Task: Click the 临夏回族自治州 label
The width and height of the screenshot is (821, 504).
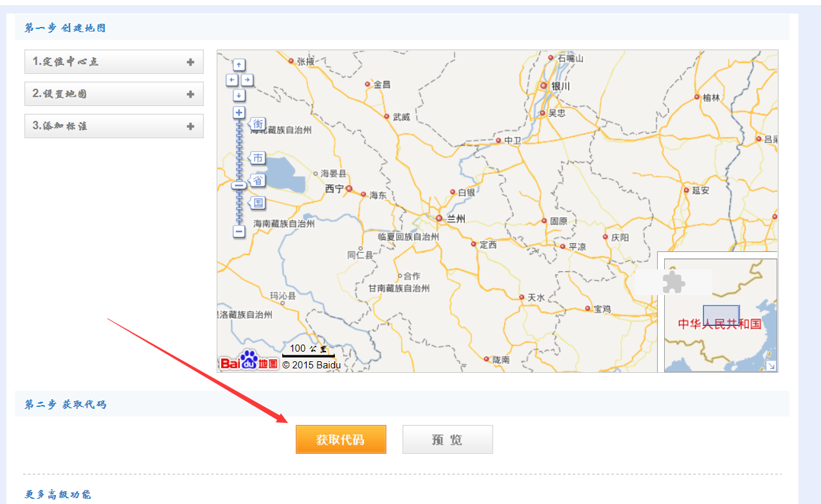Action: click(408, 237)
